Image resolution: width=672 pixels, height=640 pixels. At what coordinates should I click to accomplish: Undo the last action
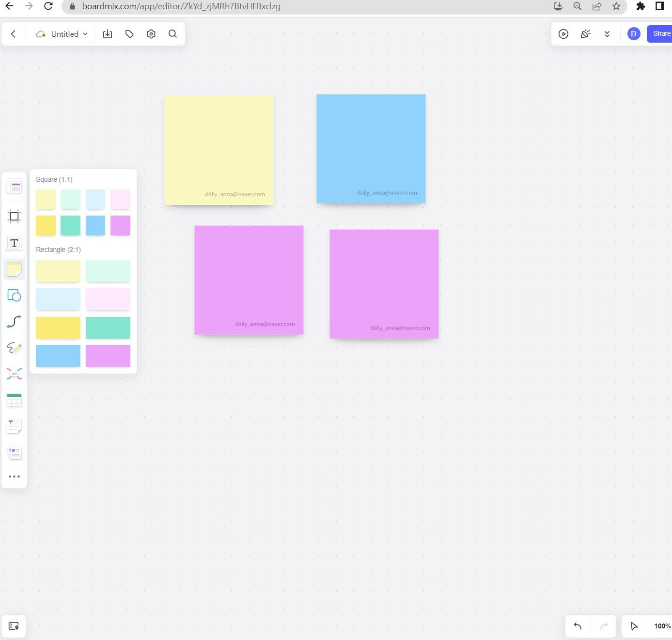578,626
